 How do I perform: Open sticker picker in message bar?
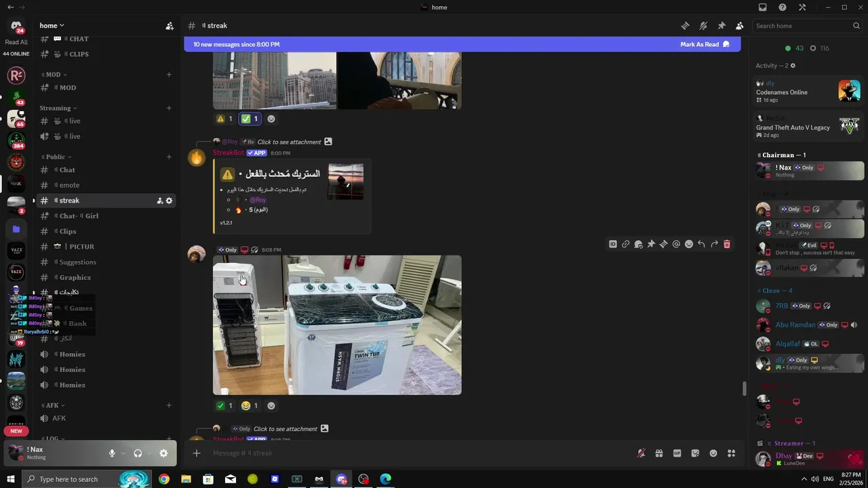pyautogui.click(x=695, y=453)
